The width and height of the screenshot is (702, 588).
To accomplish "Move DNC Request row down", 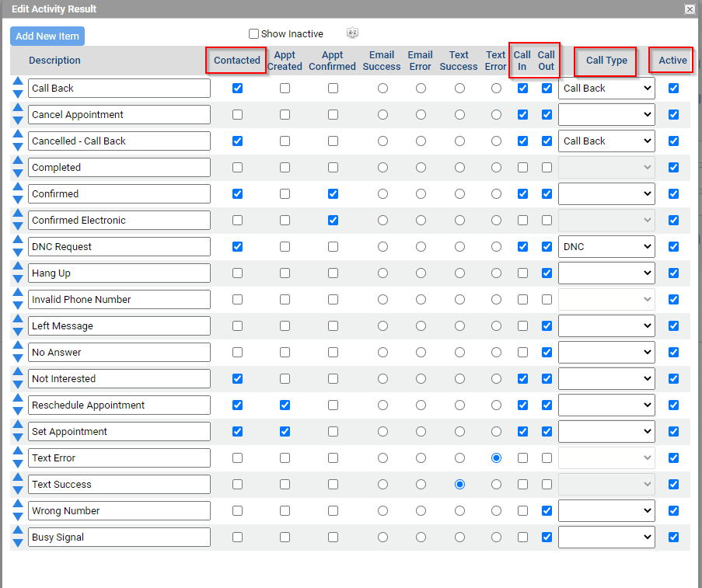I will pos(18,252).
